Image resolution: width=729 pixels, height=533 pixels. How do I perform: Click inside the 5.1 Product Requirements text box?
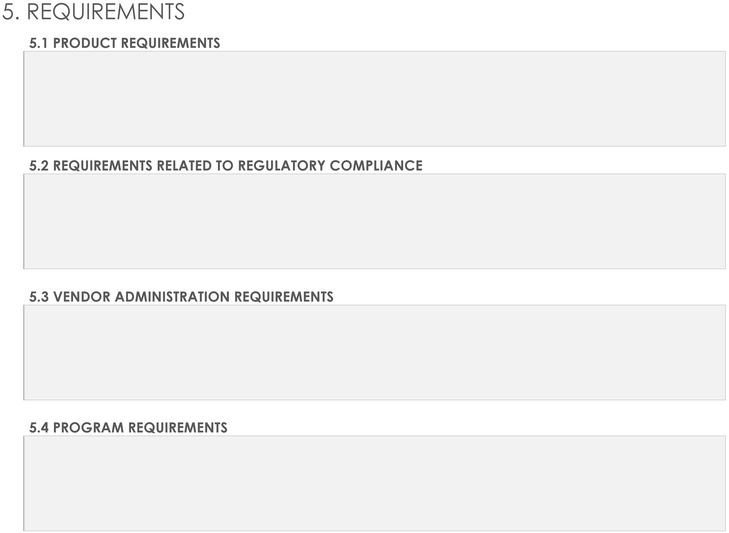(374, 99)
